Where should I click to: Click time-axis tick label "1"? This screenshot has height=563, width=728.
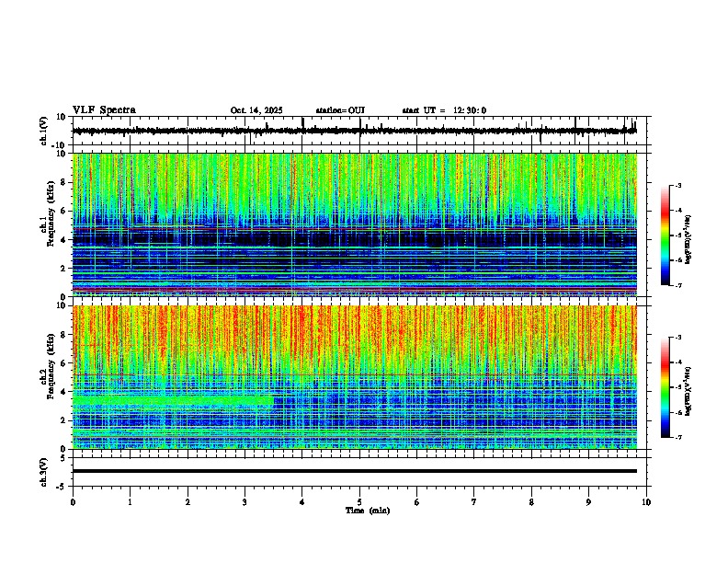[x=130, y=502]
